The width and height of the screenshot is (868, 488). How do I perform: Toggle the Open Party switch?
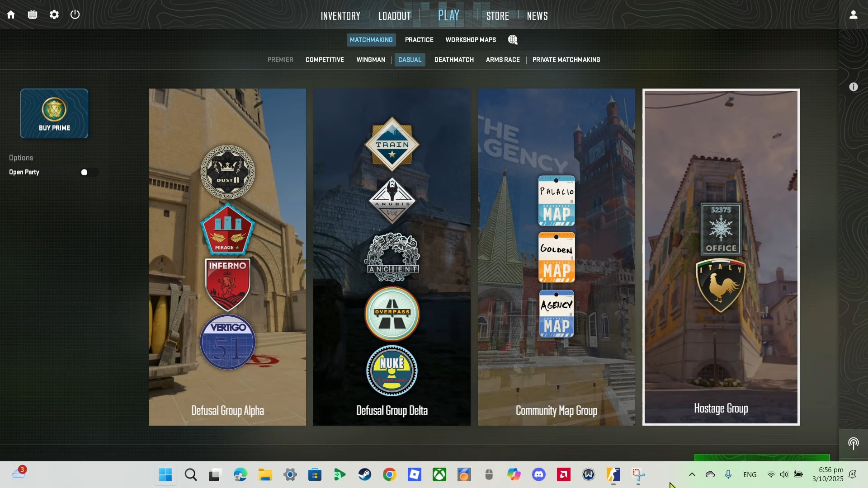pos(89,172)
